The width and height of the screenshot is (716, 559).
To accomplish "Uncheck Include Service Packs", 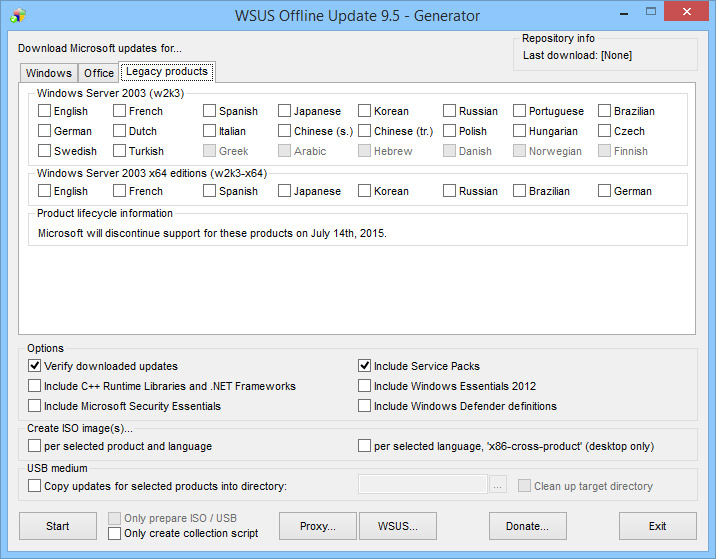I will [364, 366].
